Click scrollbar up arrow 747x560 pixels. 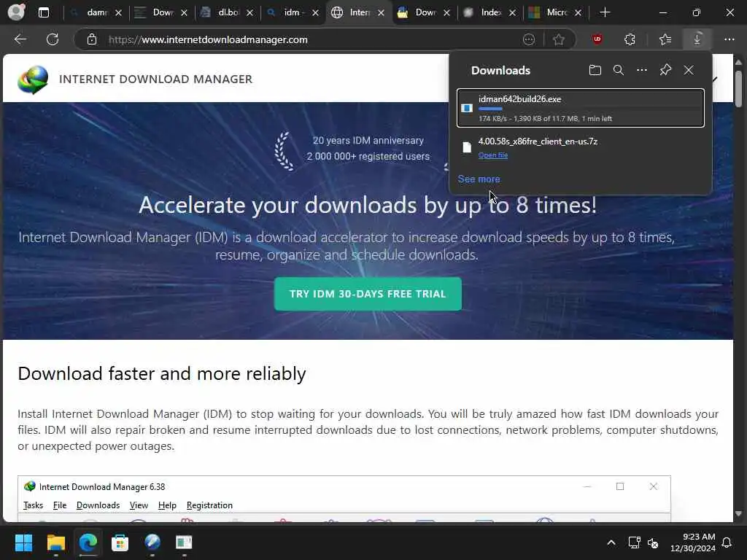[738, 62]
